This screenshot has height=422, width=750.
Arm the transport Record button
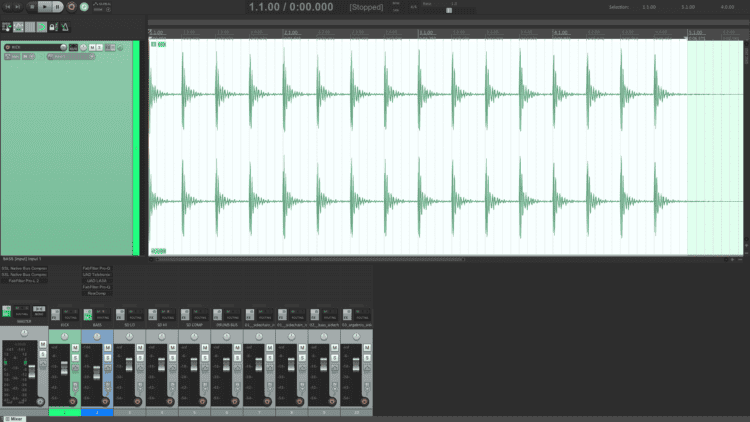tap(71, 7)
